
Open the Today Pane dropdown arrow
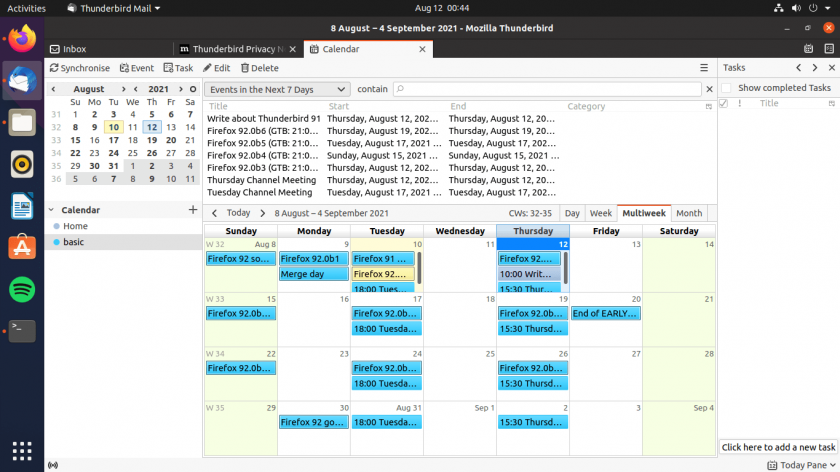(832, 465)
